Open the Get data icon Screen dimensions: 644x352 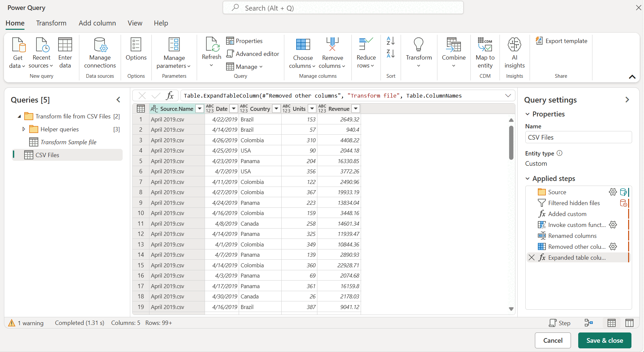[x=18, y=45]
